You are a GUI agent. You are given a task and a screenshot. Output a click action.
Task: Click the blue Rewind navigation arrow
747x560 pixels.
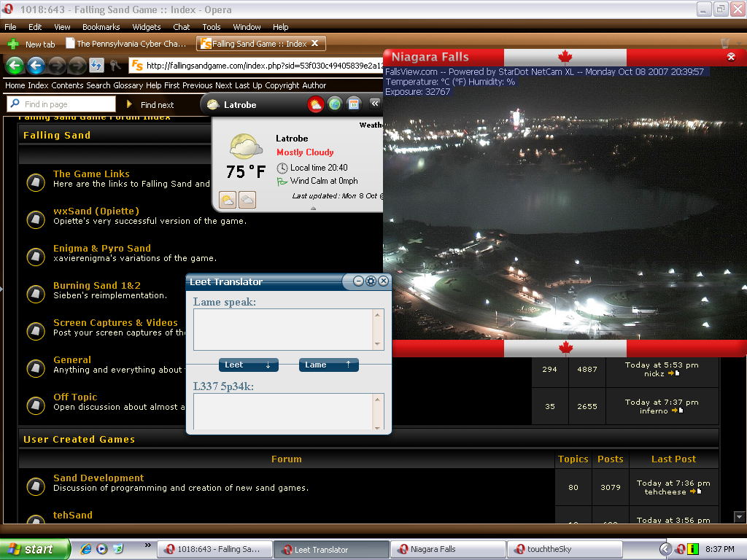click(36, 65)
